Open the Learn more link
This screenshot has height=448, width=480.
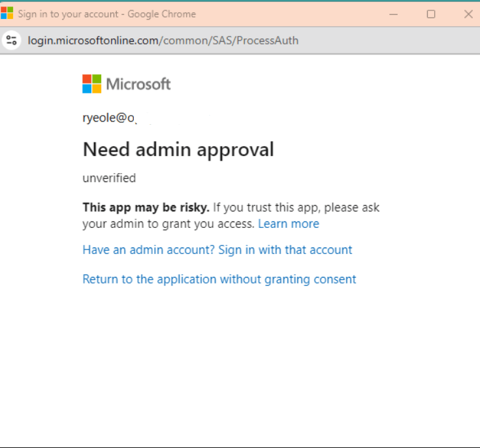tap(289, 224)
